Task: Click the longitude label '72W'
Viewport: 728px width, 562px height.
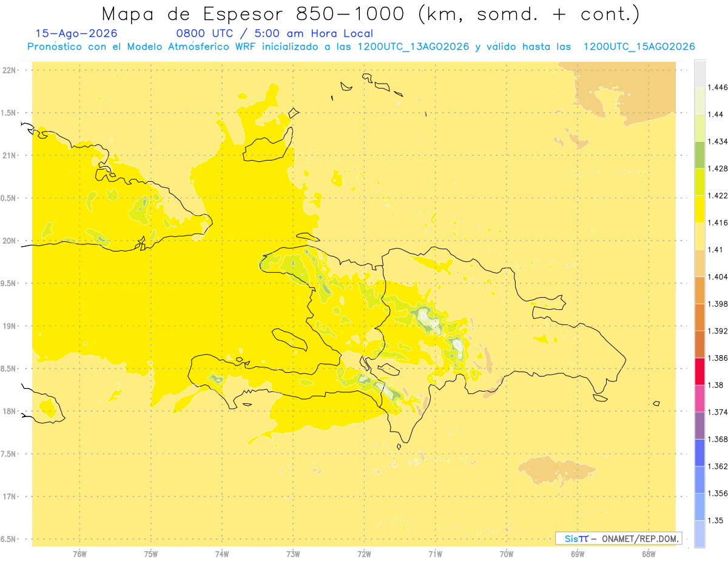Action: 365,554
